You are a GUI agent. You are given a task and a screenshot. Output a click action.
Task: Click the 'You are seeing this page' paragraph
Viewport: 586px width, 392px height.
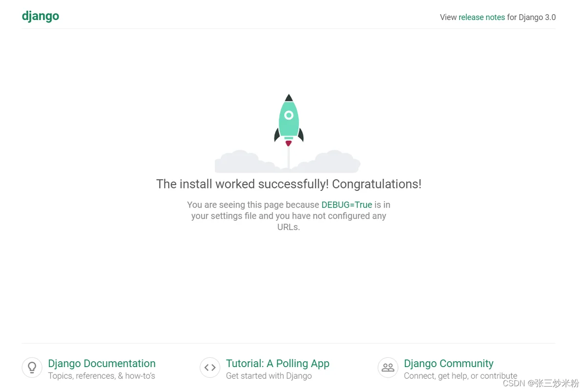(x=289, y=216)
